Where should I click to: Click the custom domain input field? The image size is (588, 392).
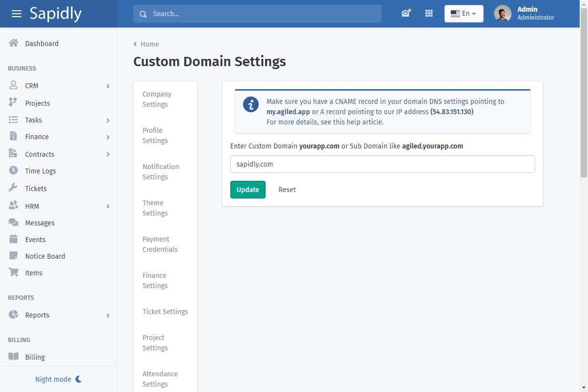click(382, 164)
